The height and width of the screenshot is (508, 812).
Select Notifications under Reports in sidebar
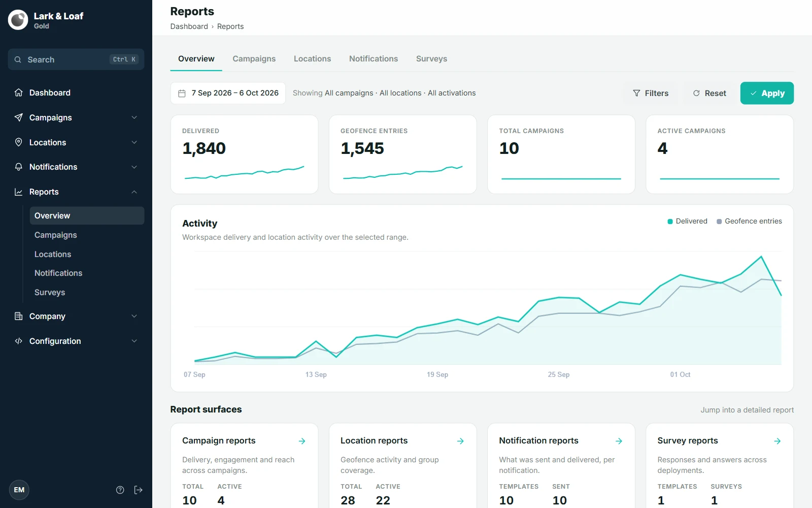[87, 273]
